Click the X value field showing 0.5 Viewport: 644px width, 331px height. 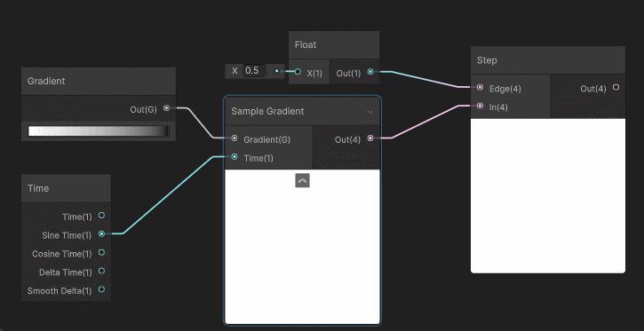[x=254, y=70]
